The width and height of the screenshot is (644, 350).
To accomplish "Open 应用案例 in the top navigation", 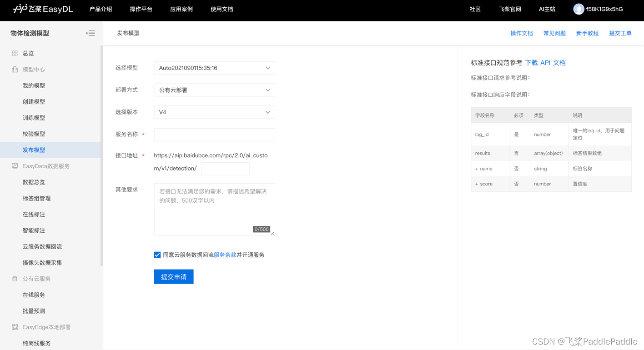I will point(181,9).
